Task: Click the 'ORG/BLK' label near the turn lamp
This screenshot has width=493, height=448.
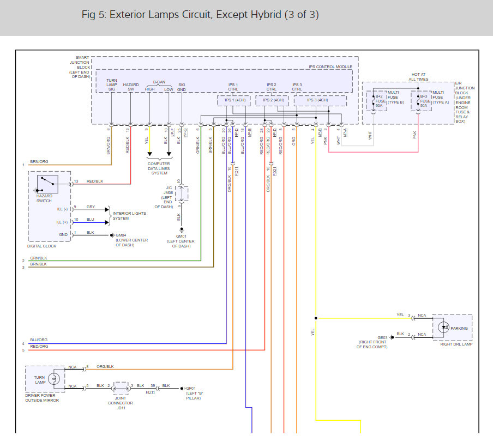Action: 105,366
